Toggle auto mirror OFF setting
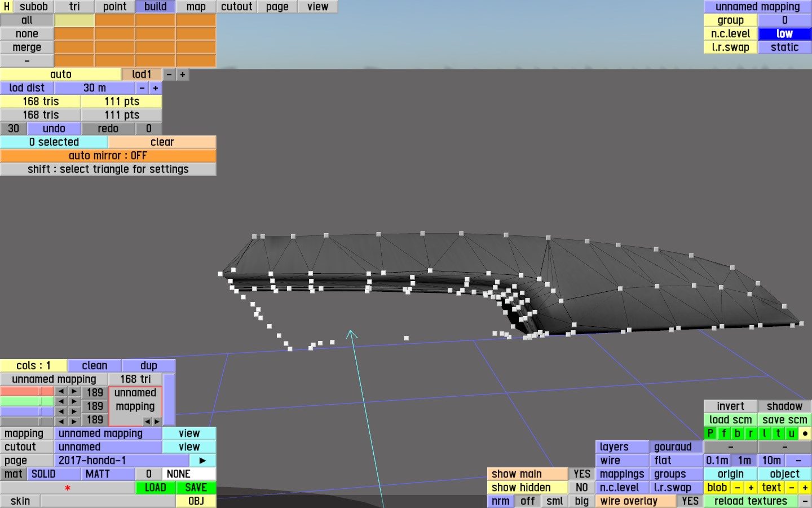This screenshot has width=812, height=508. click(x=108, y=156)
